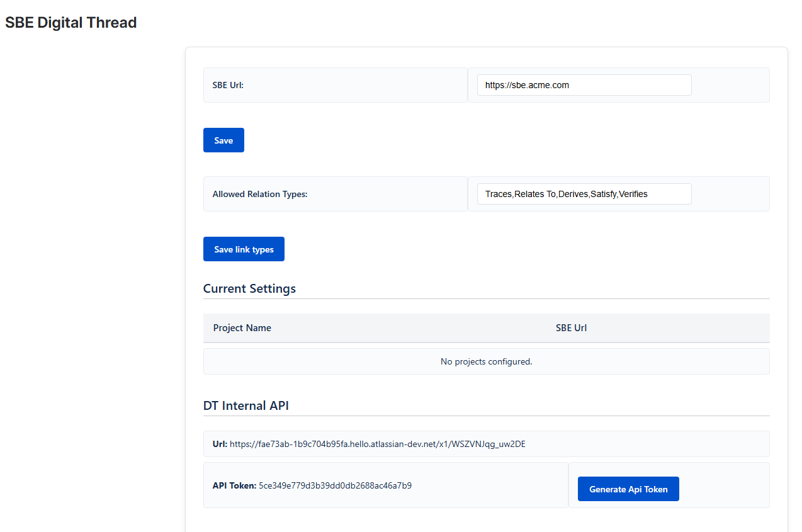802x532 pixels.
Task: Click the API Token value 5ce349e…
Action: point(335,485)
